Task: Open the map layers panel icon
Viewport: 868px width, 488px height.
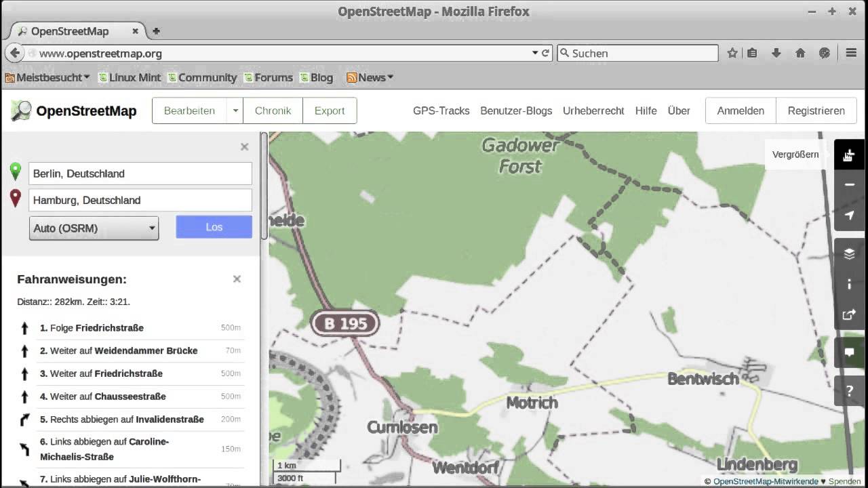Action: [x=850, y=254]
